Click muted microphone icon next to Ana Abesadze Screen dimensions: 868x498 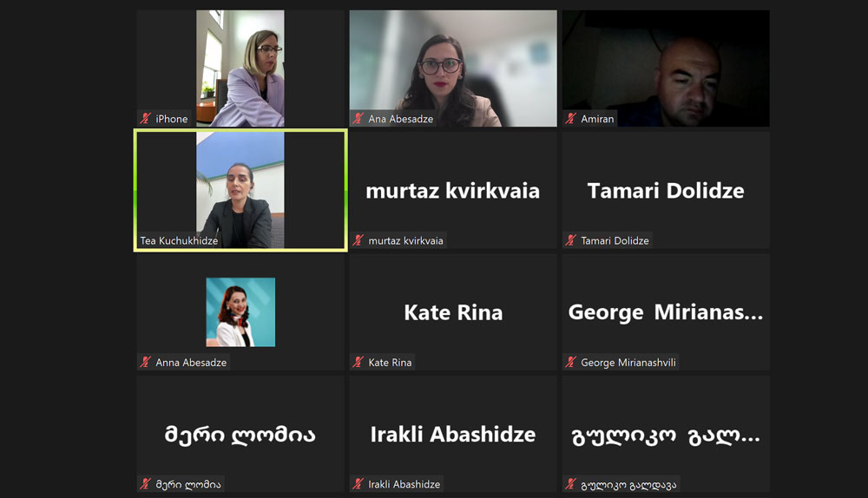358,118
